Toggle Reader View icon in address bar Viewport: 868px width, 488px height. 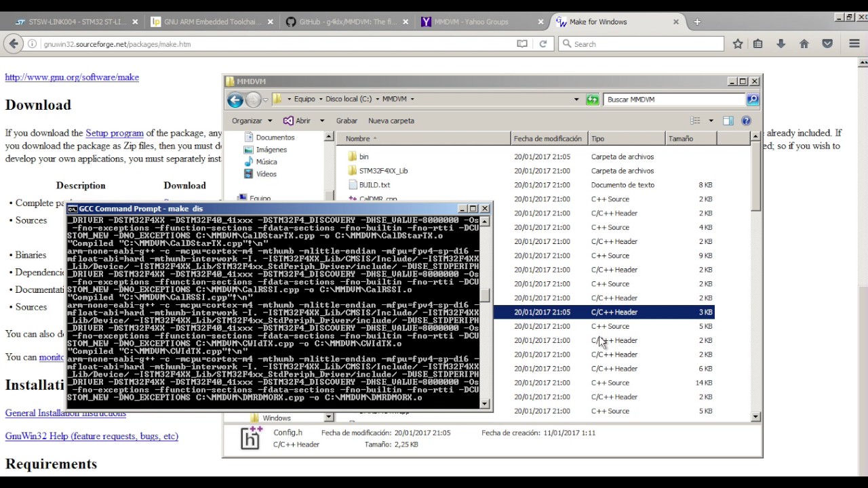click(522, 44)
